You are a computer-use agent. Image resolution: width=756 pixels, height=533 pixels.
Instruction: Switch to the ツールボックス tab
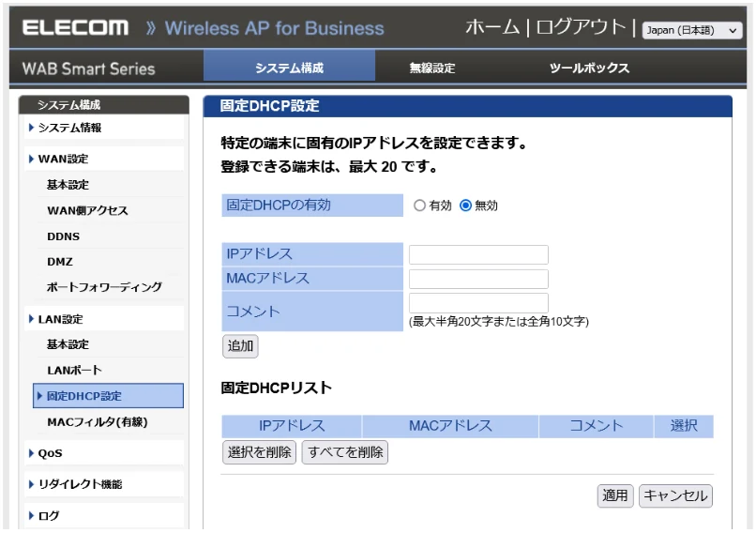589,68
